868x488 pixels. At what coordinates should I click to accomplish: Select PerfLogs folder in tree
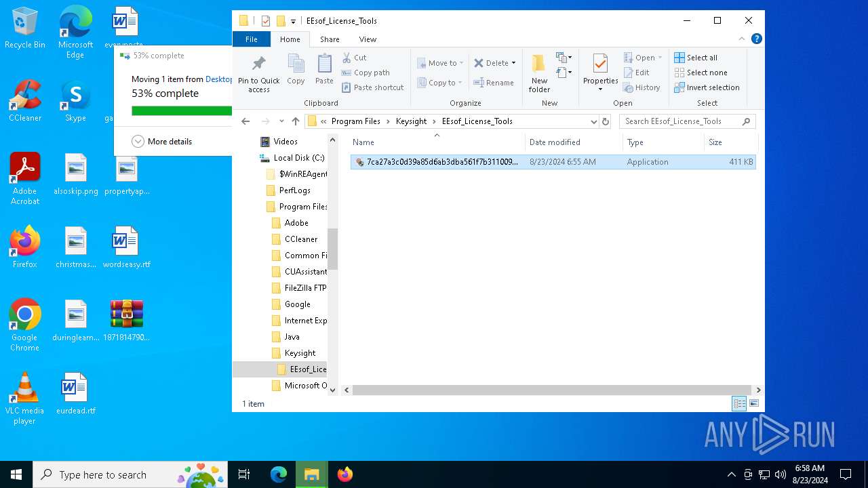pos(294,190)
